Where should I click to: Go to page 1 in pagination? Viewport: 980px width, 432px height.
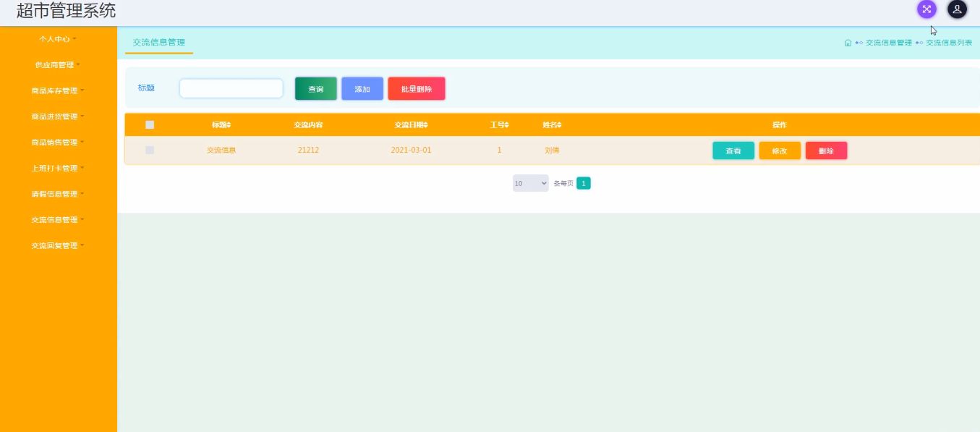584,184
